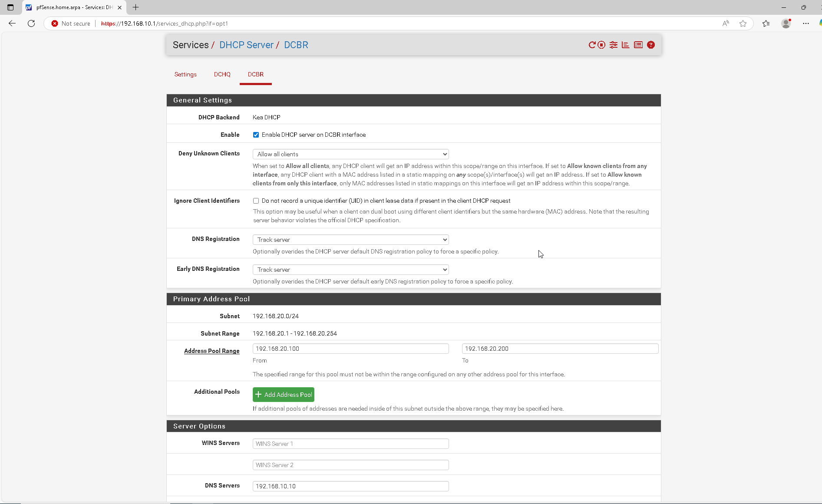Screen dimensions: 822x504
Task: Click the browser address bar URL
Action: (x=165, y=23)
